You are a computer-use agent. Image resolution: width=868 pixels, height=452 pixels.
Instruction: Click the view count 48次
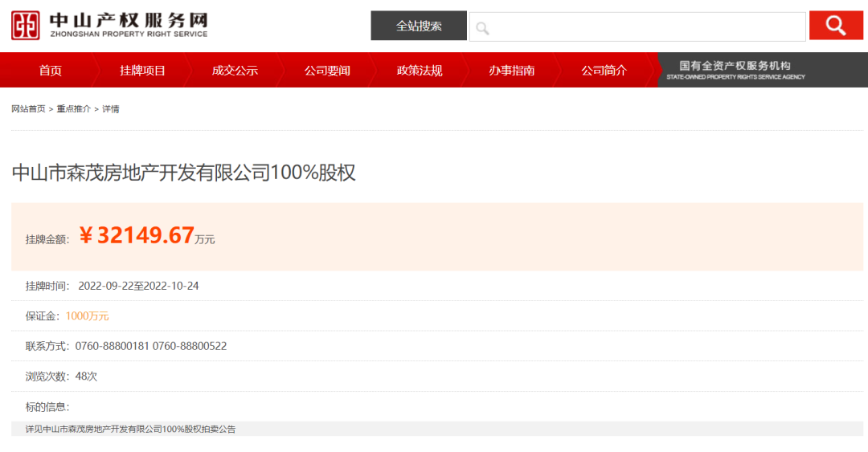(86, 377)
